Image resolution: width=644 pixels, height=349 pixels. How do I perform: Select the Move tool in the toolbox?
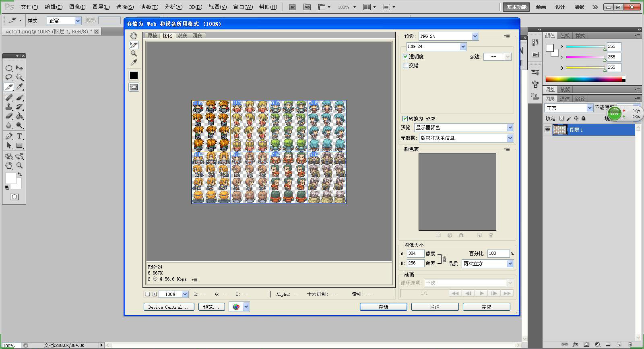pos(19,68)
